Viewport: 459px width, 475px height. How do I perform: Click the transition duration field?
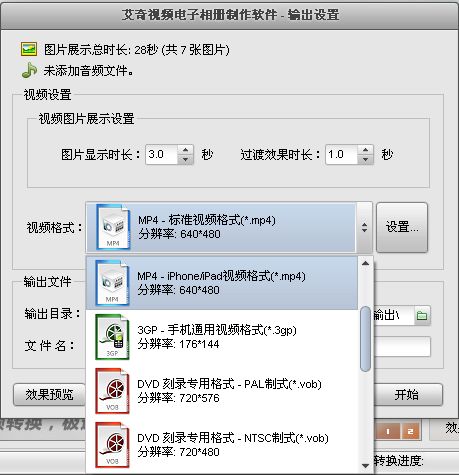coord(342,155)
